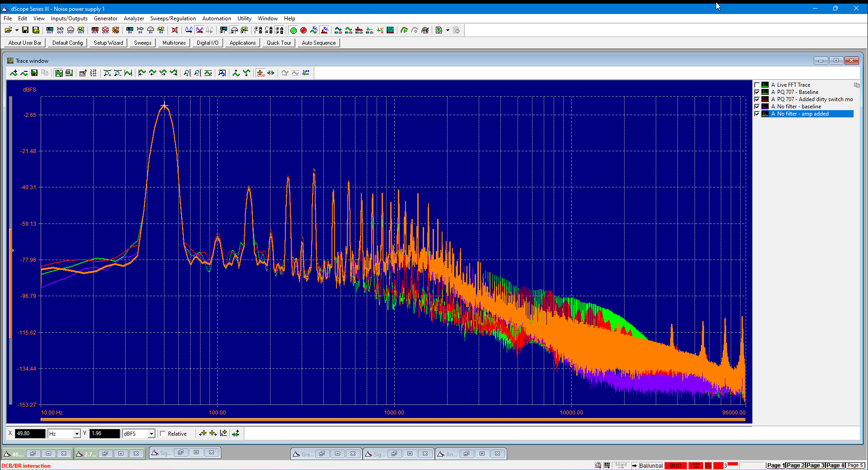Click the Auto Sequence button
868x470 pixels.
coord(319,43)
